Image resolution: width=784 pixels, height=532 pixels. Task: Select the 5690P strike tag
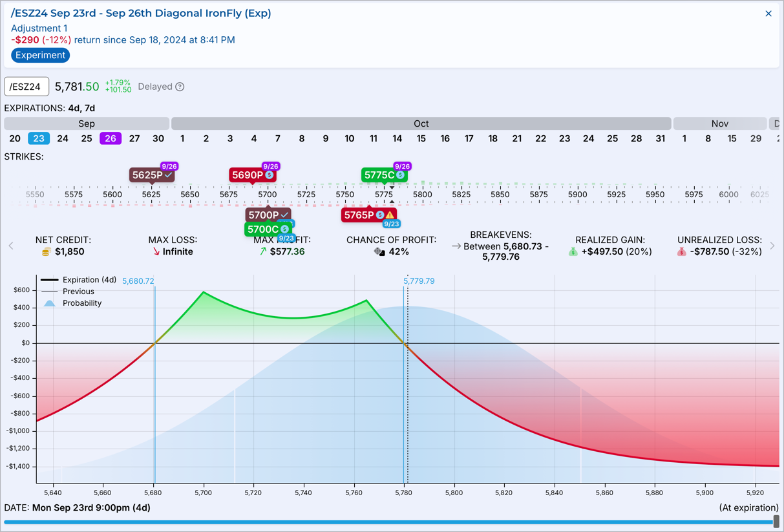[x=253, y=175]
